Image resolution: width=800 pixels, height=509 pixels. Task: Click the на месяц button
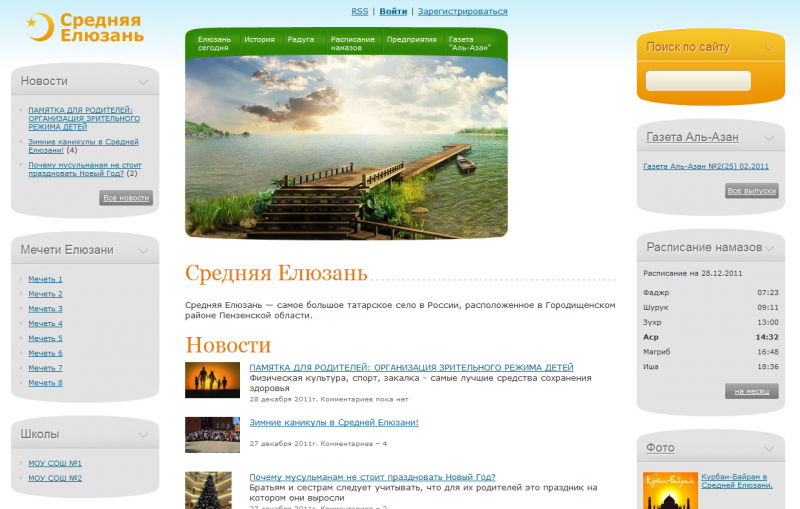pos(752,391)
